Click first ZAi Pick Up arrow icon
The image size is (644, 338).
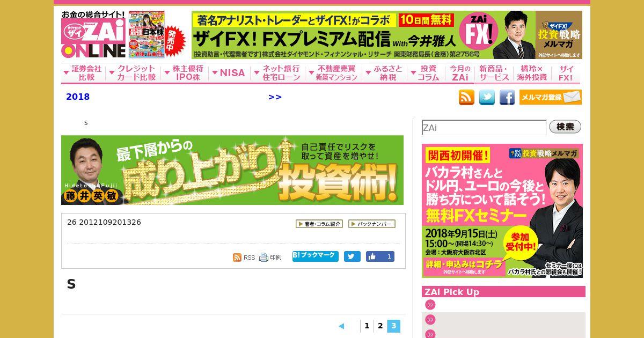tap(430, 305)
